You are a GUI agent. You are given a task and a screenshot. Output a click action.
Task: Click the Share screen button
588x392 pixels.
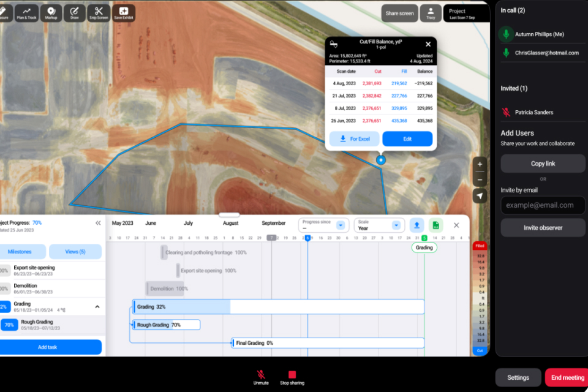399,13
